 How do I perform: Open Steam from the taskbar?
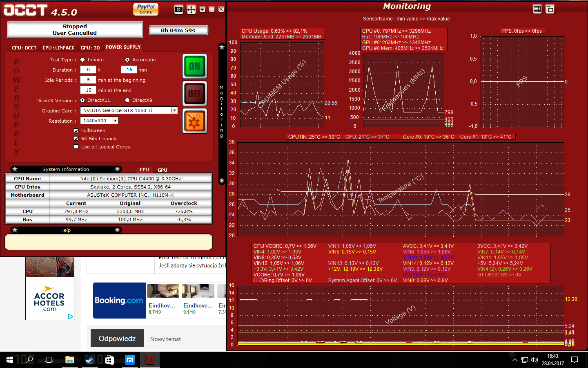89,360
